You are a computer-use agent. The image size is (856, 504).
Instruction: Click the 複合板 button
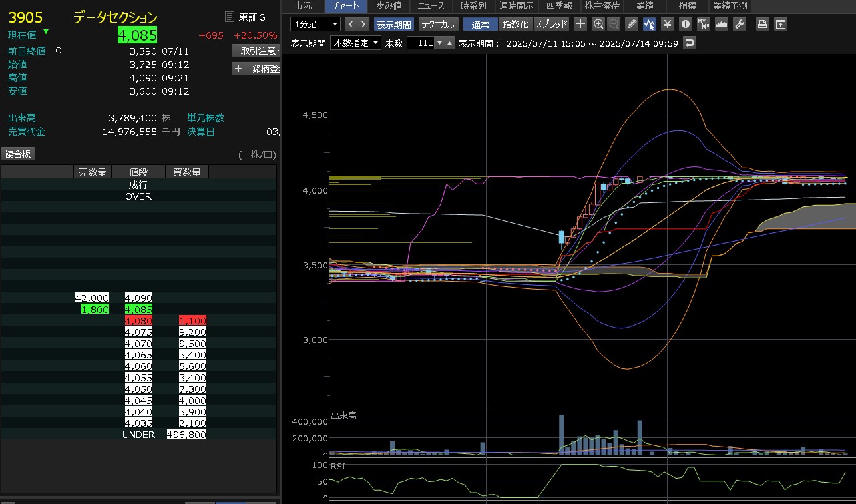[19, 154]
